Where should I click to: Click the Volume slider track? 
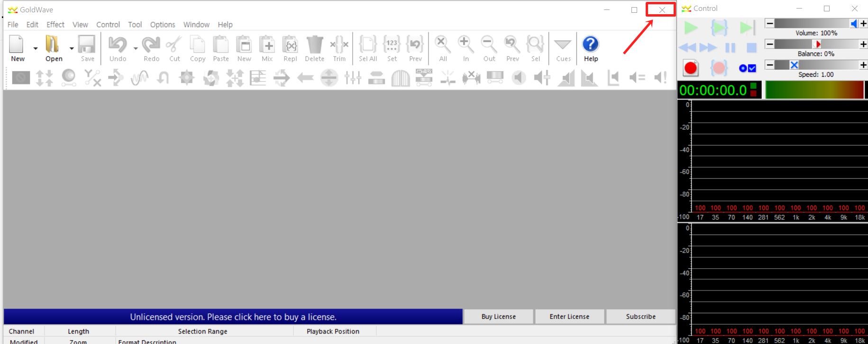coord(817,23)
